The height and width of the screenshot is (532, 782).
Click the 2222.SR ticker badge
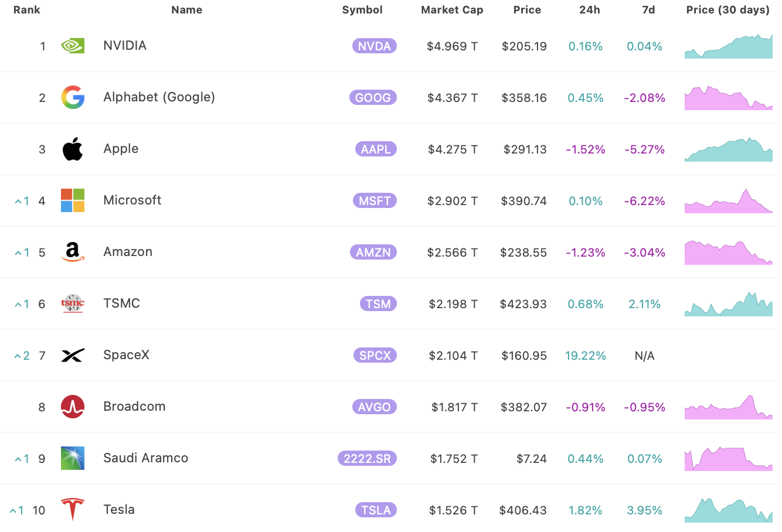click(x=367, y=458)
